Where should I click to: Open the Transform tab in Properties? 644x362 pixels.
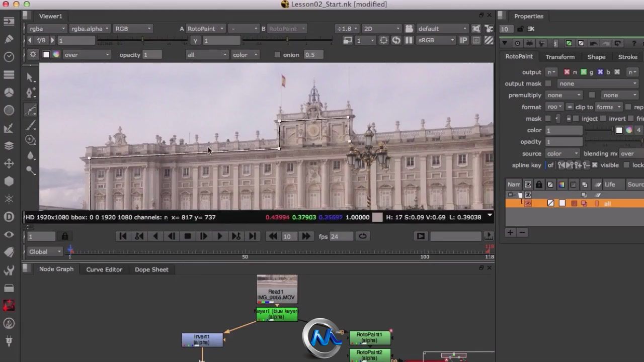[560, 57]
